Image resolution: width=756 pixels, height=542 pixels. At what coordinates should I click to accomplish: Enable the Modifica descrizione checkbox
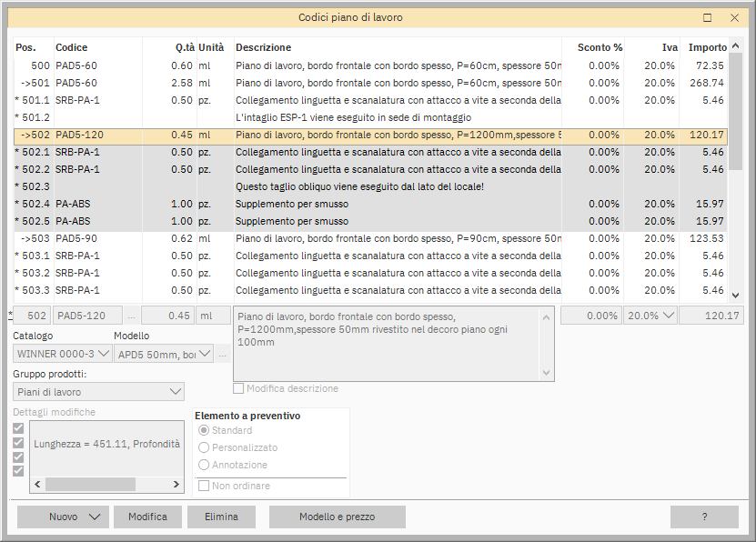click(x=239, y=388)
